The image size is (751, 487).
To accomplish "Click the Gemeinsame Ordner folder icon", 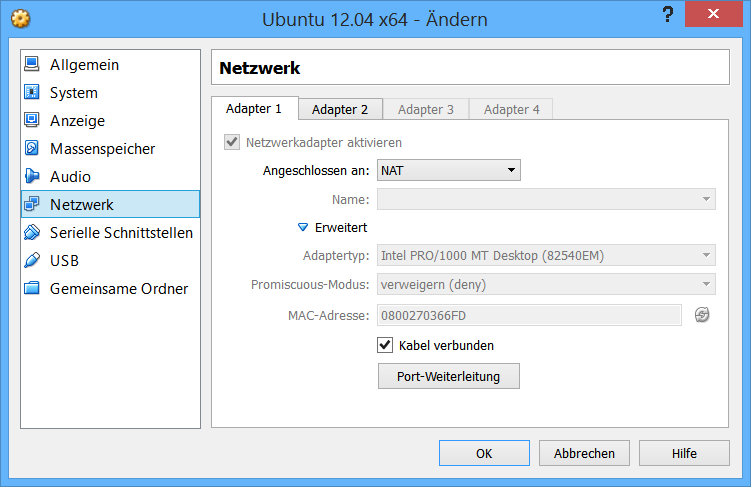I will pos(31,289).
